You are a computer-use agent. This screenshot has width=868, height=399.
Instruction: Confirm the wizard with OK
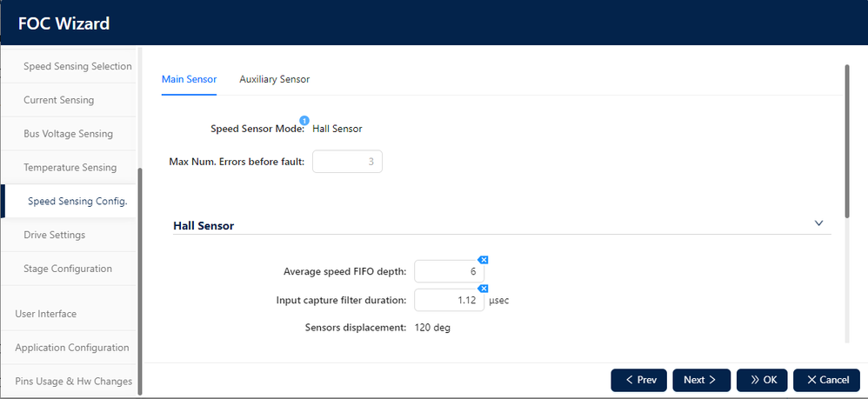click(x=762, y=380)
